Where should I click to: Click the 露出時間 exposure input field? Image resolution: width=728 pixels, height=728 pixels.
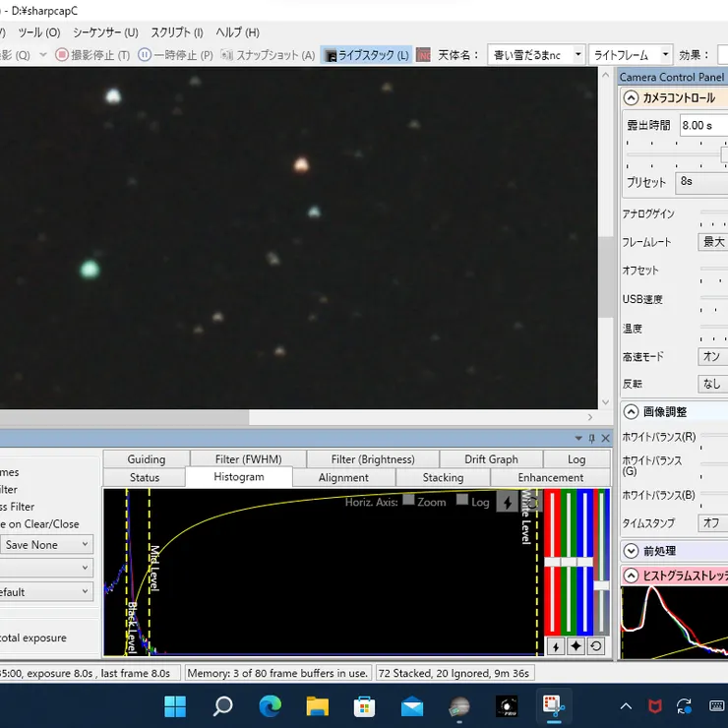pos(702,125)
